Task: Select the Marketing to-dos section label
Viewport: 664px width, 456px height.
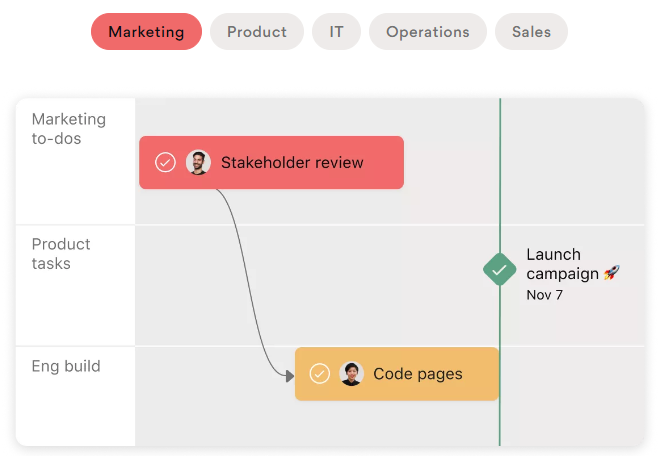Action: pos(69,129)
